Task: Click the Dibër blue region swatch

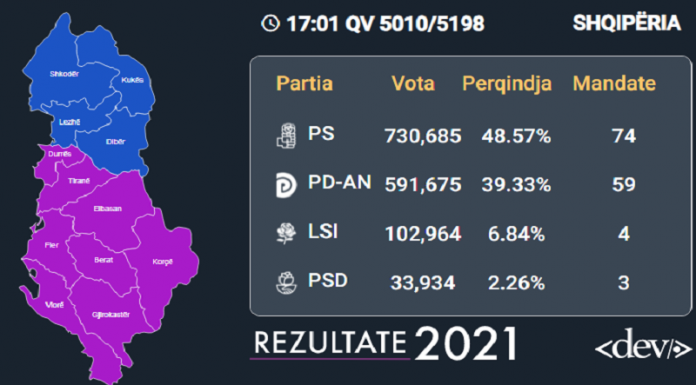Action: 113,140
